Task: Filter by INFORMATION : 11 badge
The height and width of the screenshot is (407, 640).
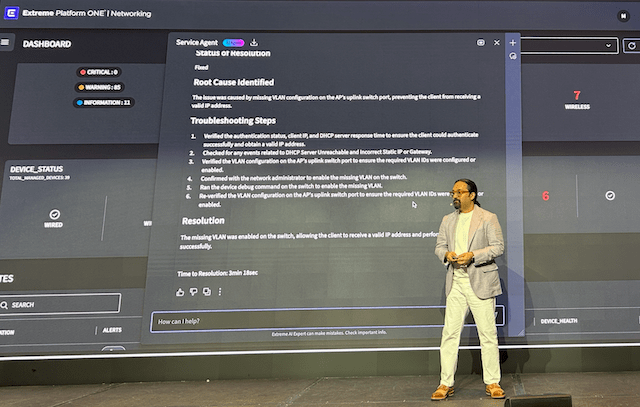Action: click(x=104, y=102)
